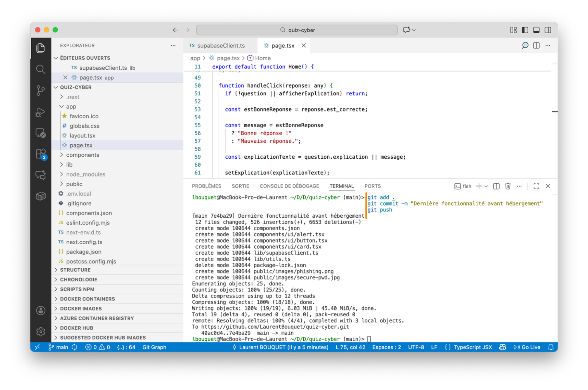
Task: Open the Docker sidebar view
Action: (41, 196)
